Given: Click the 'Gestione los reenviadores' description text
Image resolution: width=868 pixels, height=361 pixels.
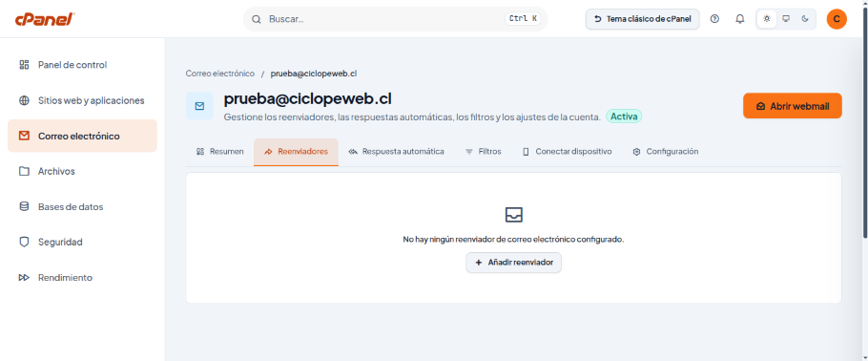Looking at the screenshot, I should pos(412,117).
